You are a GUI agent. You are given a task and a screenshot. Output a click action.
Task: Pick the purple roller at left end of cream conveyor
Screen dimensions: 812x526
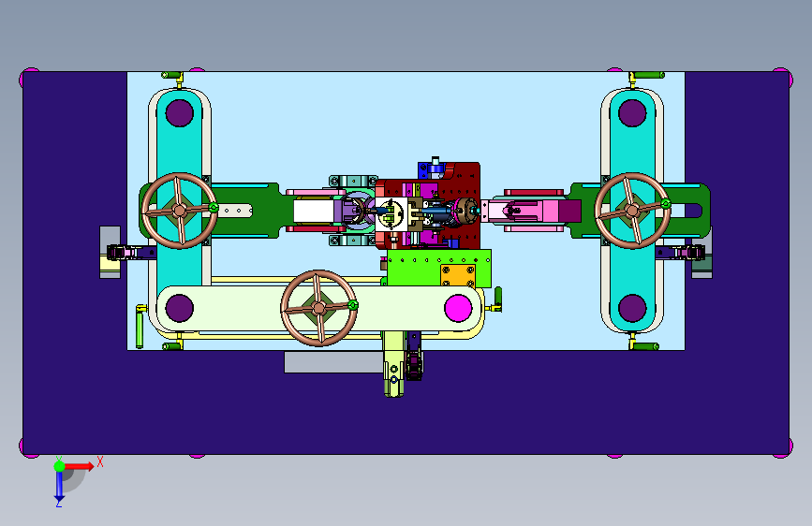point(179,308)
